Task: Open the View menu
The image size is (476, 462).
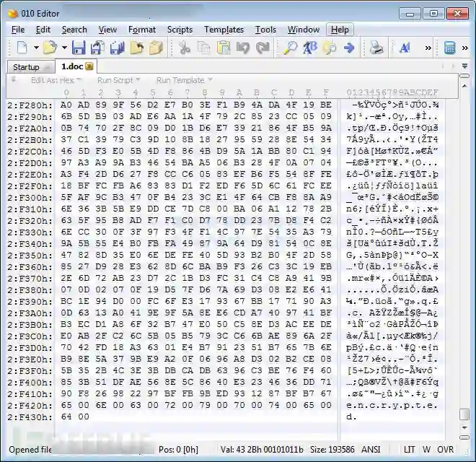Action: coord(107,30)
